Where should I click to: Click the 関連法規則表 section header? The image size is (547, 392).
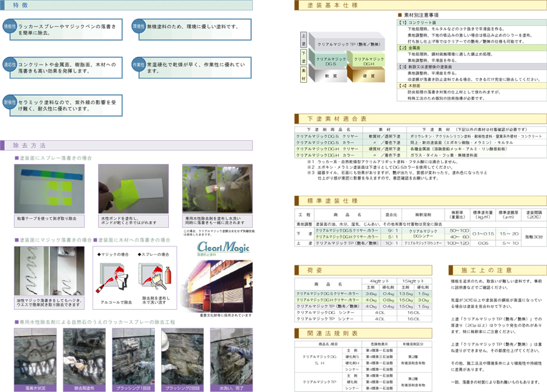[363, 333]
